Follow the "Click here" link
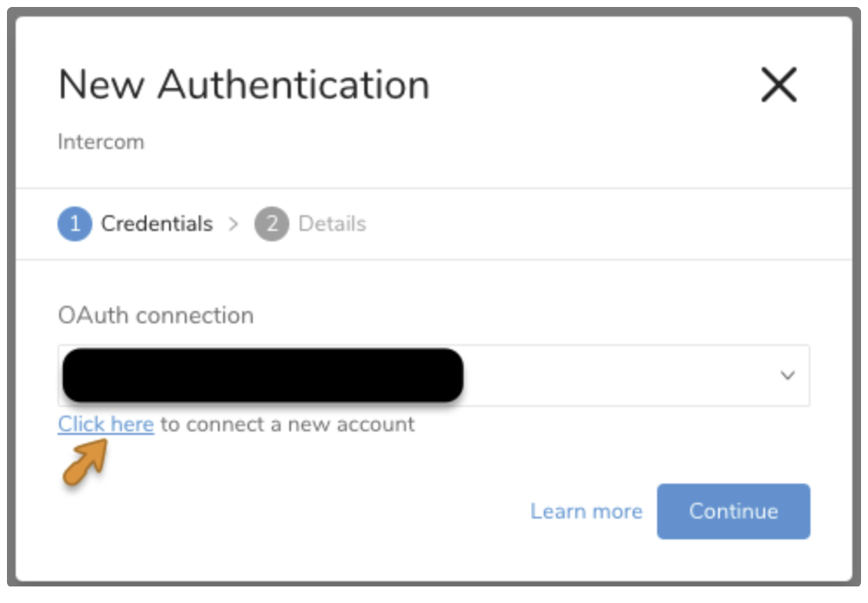 click(x=105, y=424)
